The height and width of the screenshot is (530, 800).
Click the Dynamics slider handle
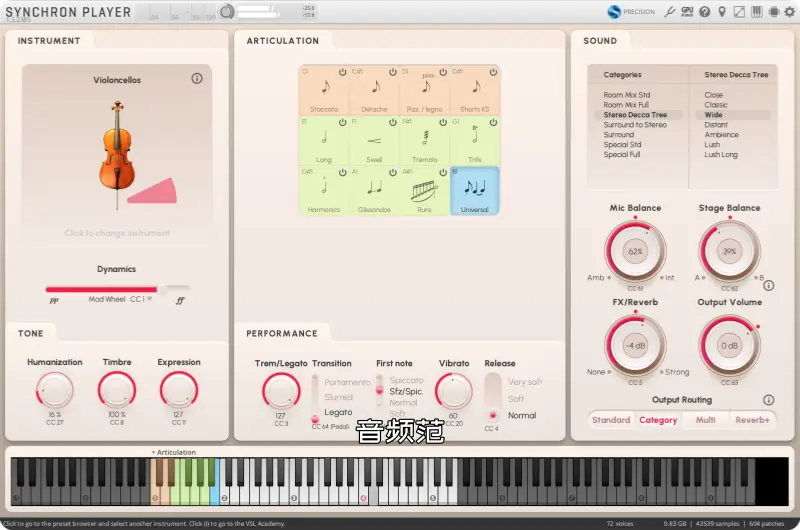point(162,289)
